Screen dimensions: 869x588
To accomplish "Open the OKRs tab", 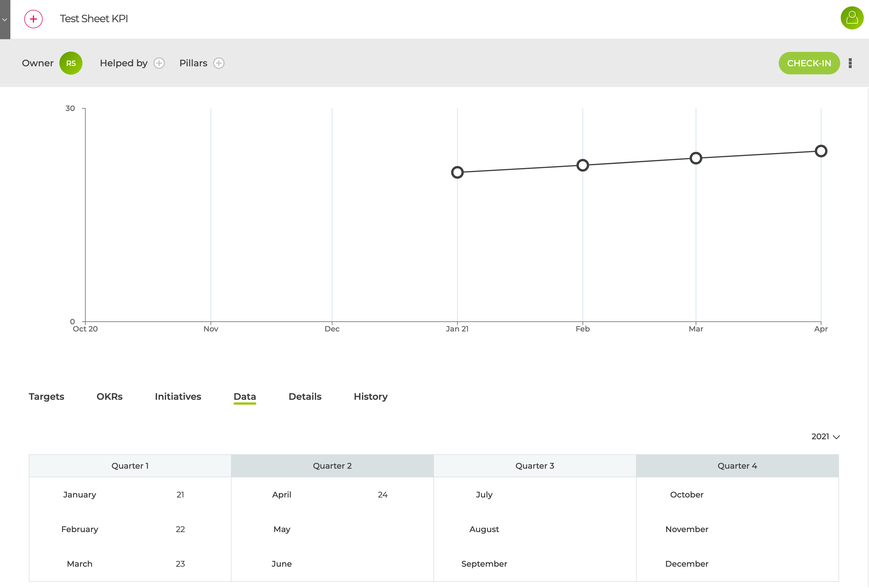I will (x=110, y=396).
